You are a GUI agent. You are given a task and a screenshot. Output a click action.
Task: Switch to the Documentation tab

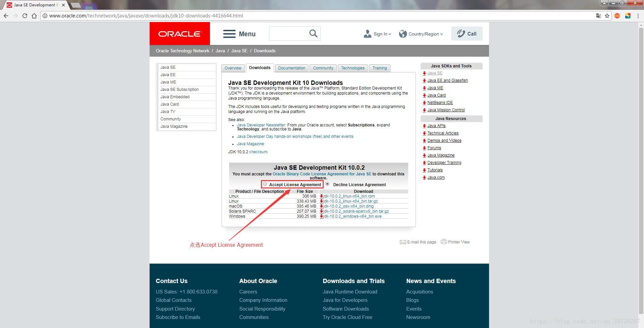(x=291, y=68)
